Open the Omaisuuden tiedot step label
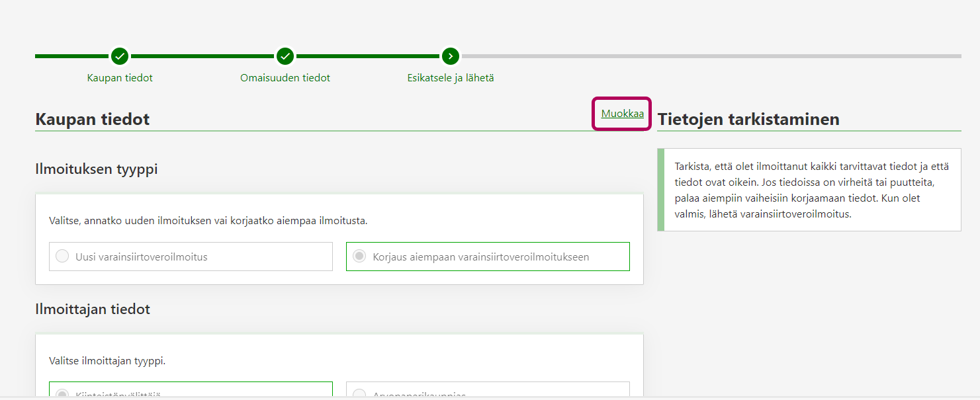 285,78
